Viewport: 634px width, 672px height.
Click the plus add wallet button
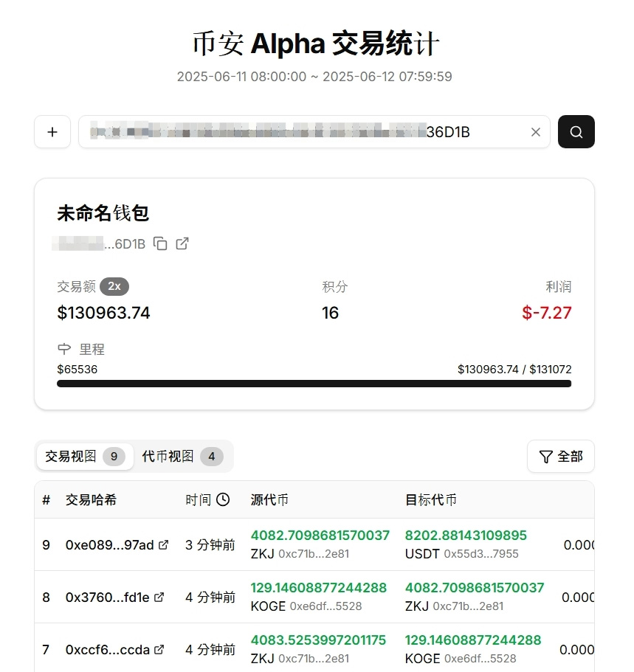point(52,132)
